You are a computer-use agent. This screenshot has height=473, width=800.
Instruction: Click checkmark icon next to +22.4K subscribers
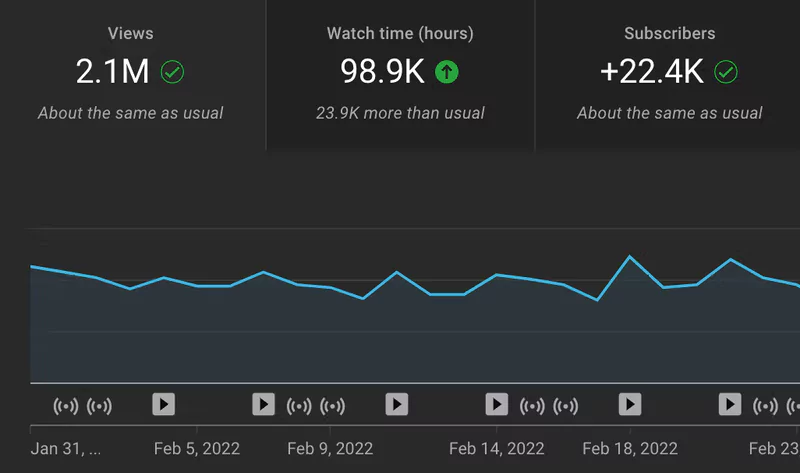(x=726, y=72)
